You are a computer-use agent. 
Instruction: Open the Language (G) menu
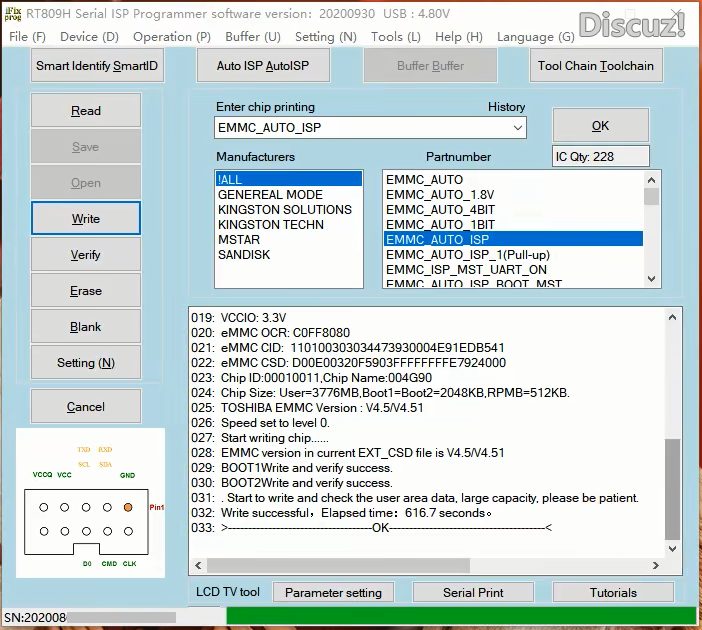(535, 37)
